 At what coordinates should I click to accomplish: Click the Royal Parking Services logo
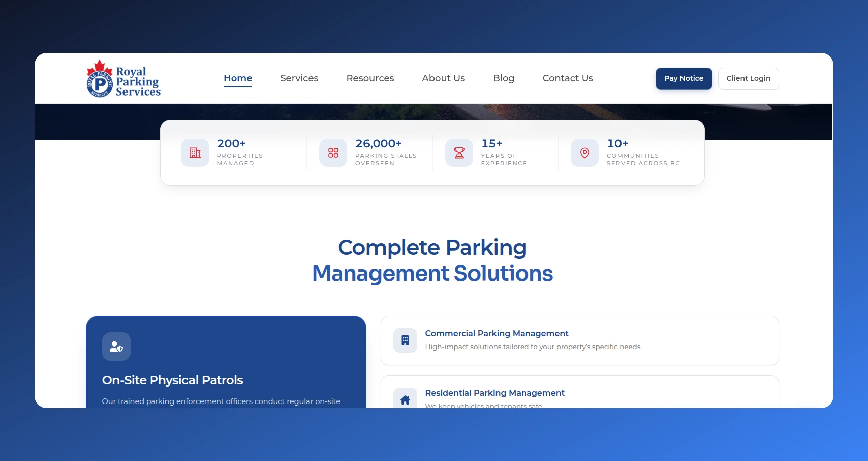tap(123, 79)
